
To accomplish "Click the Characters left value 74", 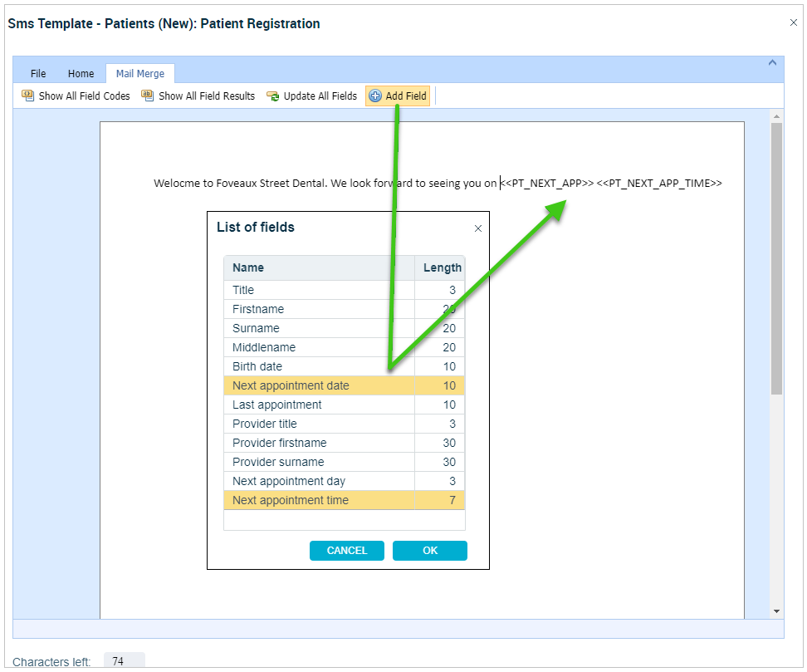I will (x=124, y=660).
